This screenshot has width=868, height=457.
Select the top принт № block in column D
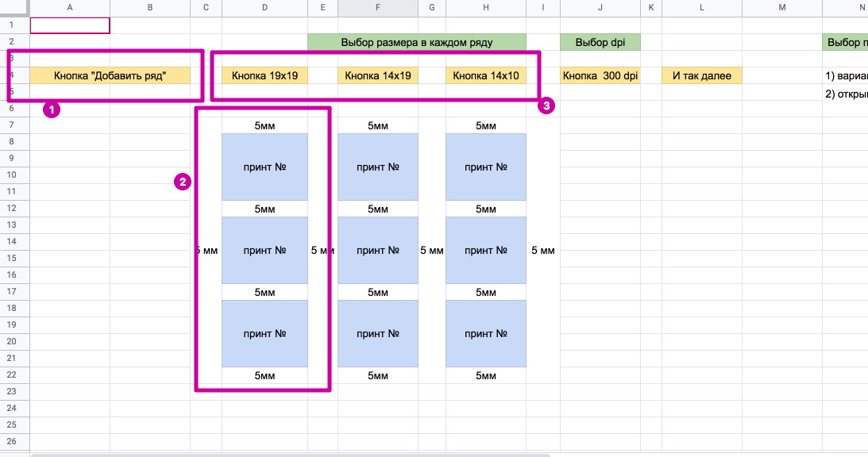pos(264,167)
